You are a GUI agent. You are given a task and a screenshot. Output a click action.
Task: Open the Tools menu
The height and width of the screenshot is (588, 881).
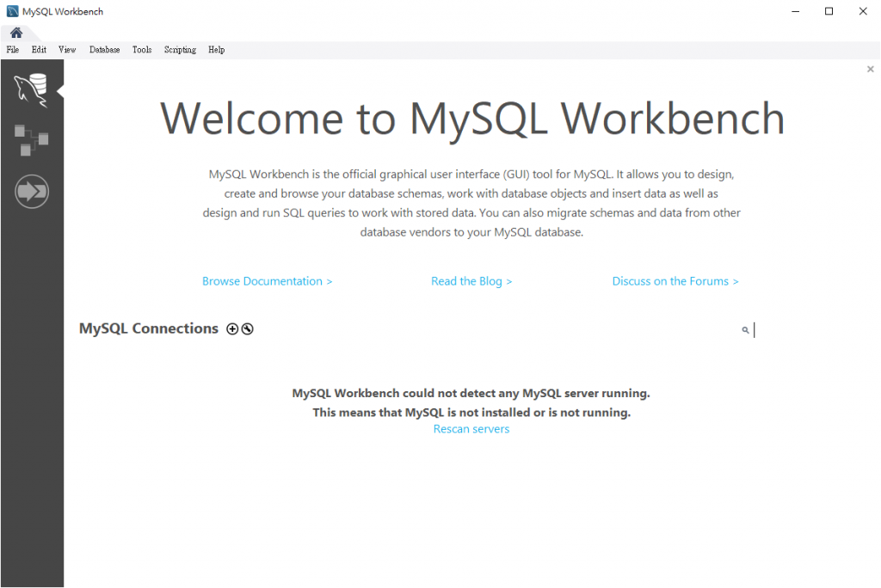142,50
